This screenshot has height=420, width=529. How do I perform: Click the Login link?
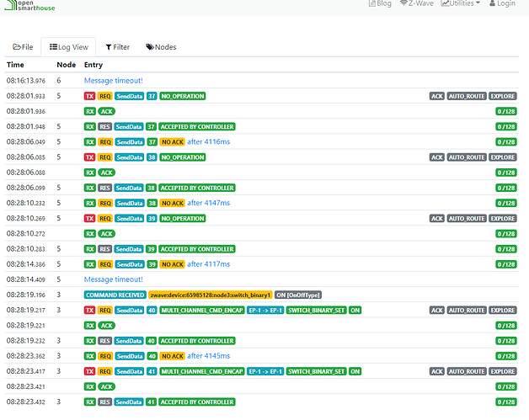pyautogui.click(x=502, y=3)
